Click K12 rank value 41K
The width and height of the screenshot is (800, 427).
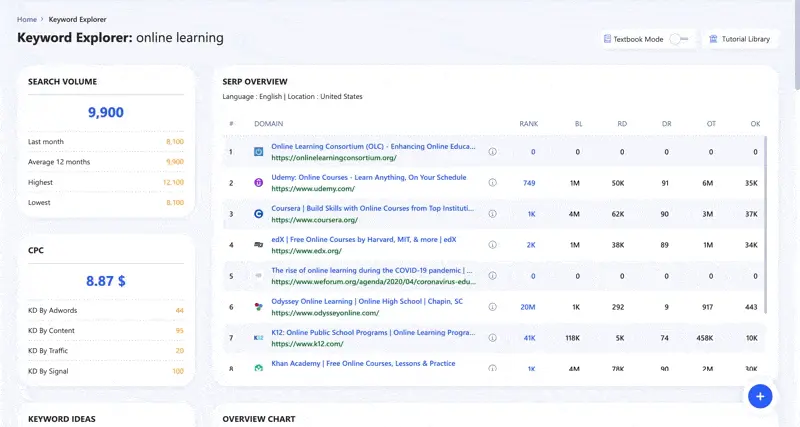point(530,338)
